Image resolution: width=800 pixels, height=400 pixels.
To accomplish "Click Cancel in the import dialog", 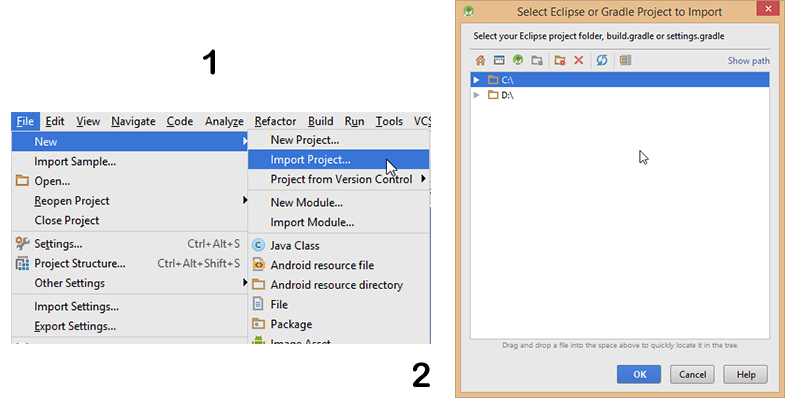I will pos(692,374).
